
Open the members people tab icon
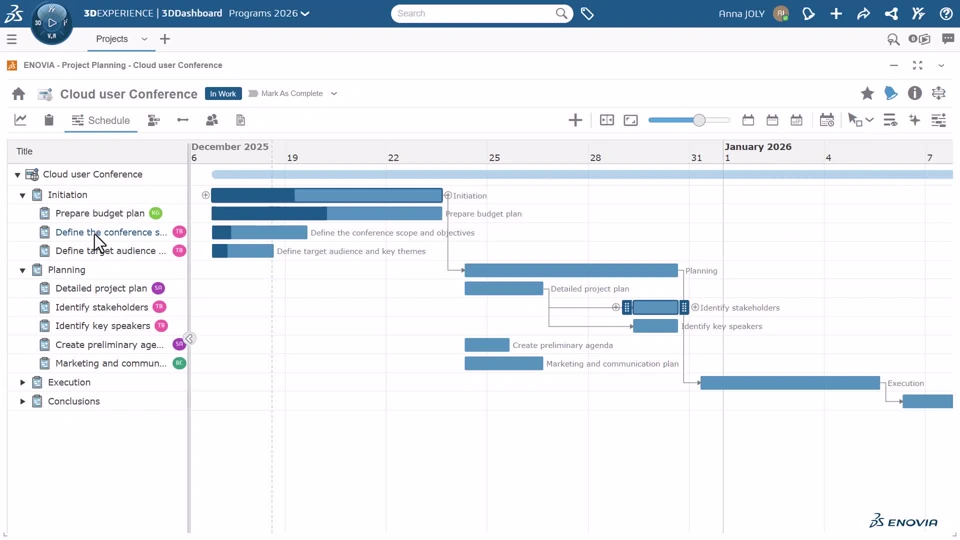212,120
